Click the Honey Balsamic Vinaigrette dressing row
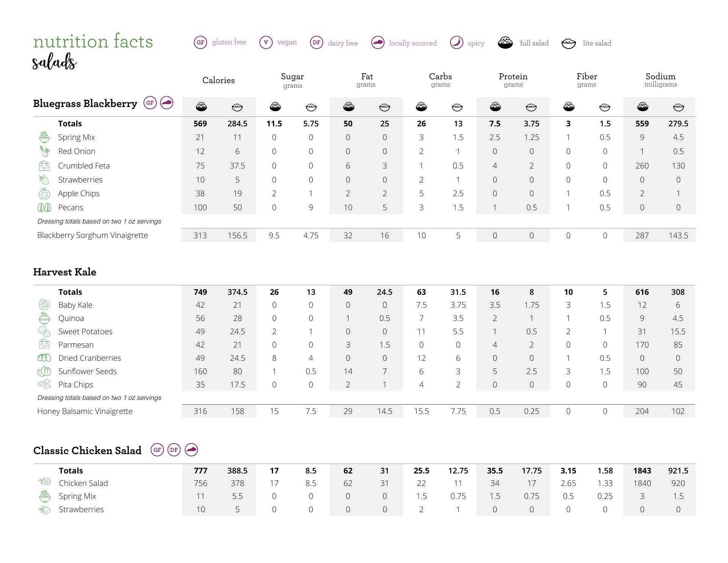This screenshot has width=728, height=563. click(85, 411)
